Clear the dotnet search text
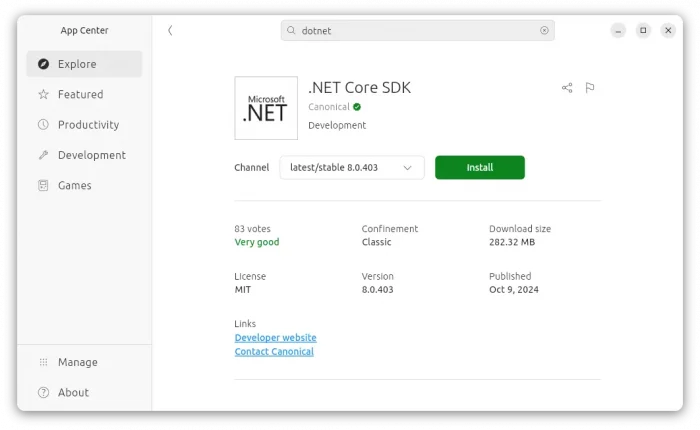 tap(544, 30)
